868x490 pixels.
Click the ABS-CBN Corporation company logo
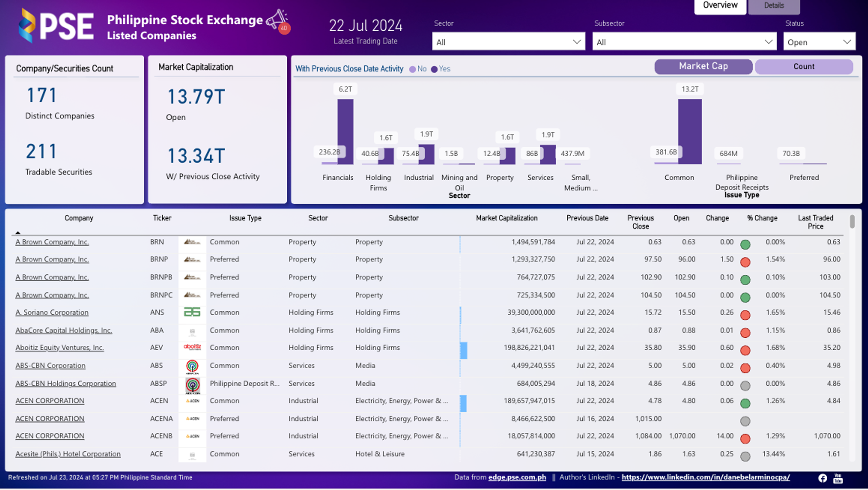click(192, 367)
